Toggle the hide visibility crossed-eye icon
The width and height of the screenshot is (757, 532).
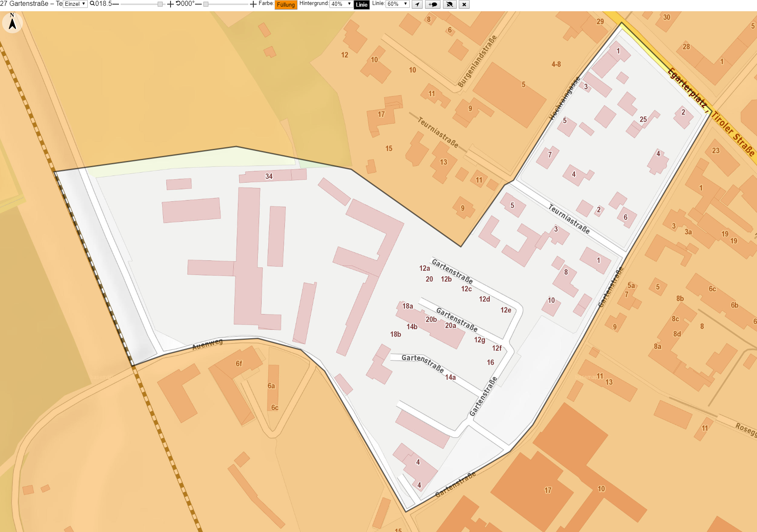pos(449,5)
